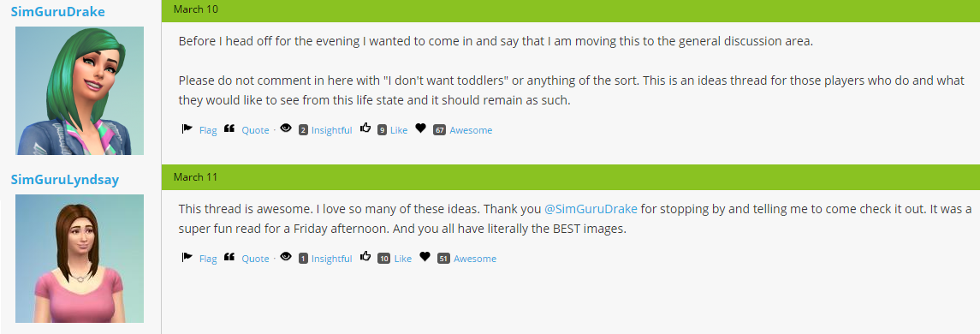Follow the @SimGuruDrake mention link
Image resolution: width=980 pixels, height=334 pixels.
(591, 209)
